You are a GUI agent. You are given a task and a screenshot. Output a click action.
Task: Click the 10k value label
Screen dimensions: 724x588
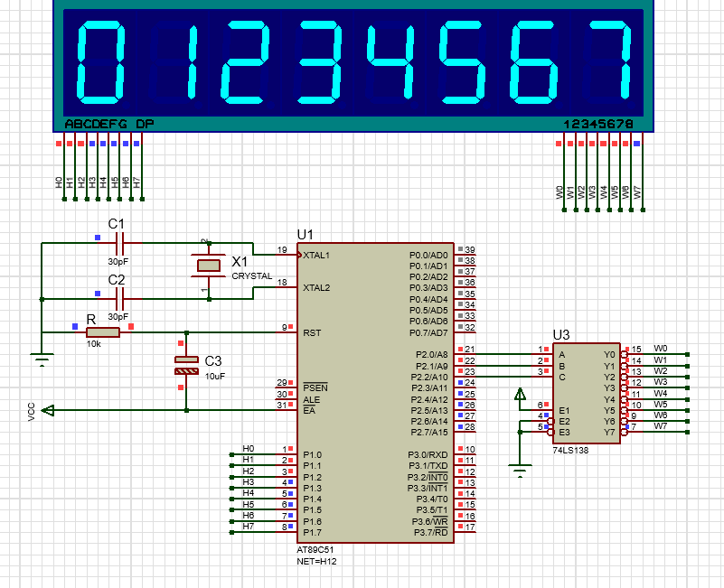point(94,344)
